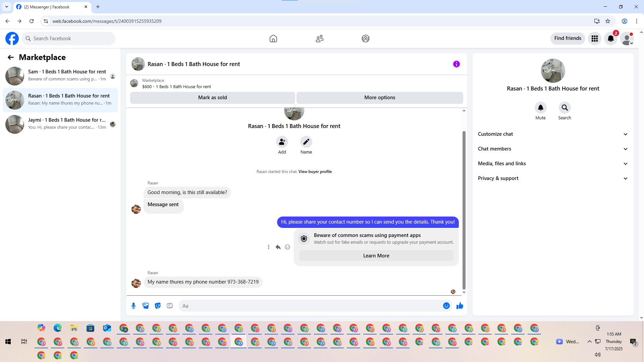644x362 pixels.
Task: Click Learn More on scam warning
Action: pyautogui.click(x=376, y=256)
